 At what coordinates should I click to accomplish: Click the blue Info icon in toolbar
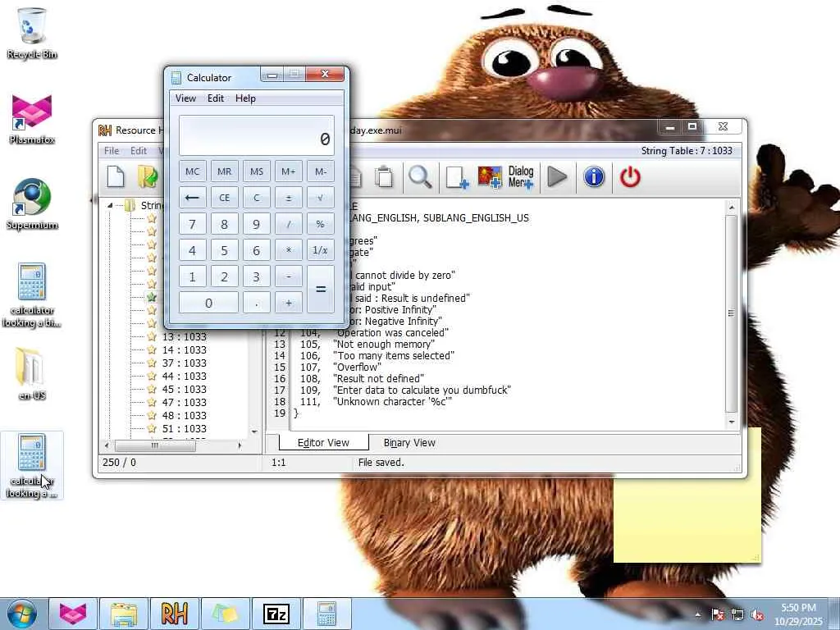click(594, 177)
